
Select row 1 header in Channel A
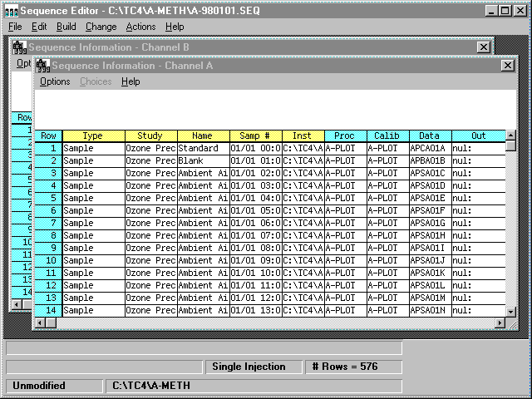pyautogui.click(x=48, y=148)
